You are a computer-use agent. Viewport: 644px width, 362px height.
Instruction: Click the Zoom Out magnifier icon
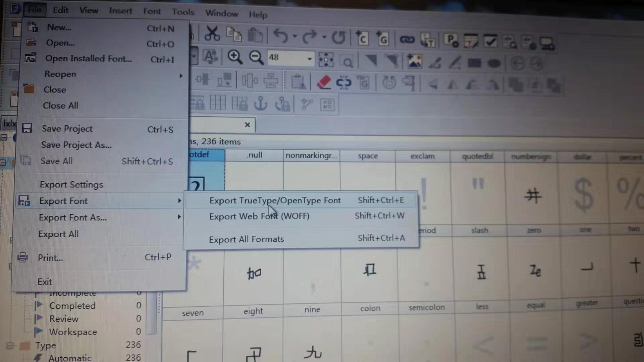coord(256,58)
